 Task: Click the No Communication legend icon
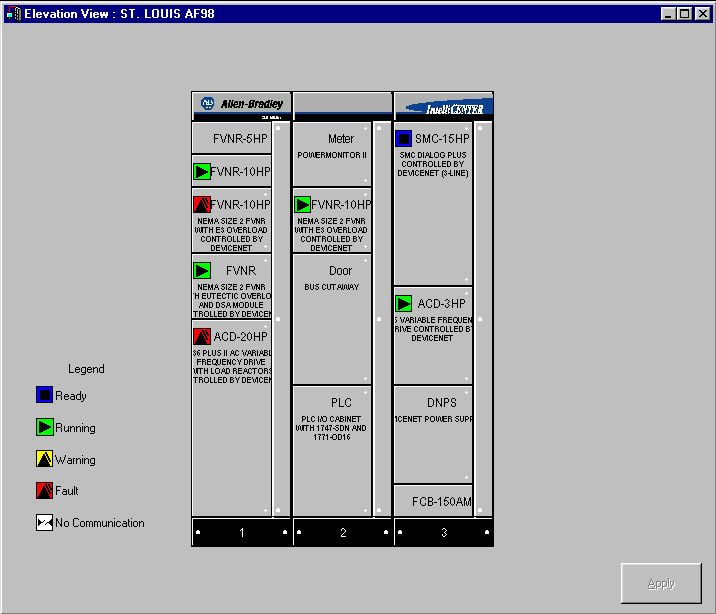pyautogui.click(x=44, y=522)
